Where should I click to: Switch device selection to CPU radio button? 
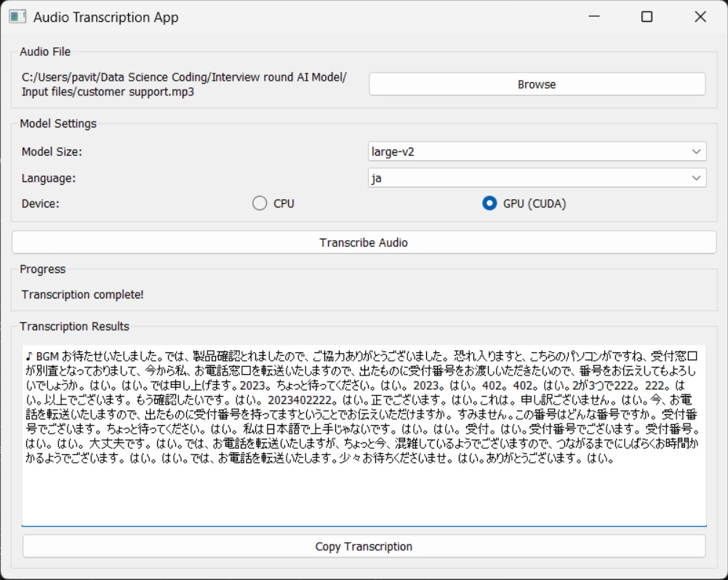pyautogui.click(x=260, y=204)
